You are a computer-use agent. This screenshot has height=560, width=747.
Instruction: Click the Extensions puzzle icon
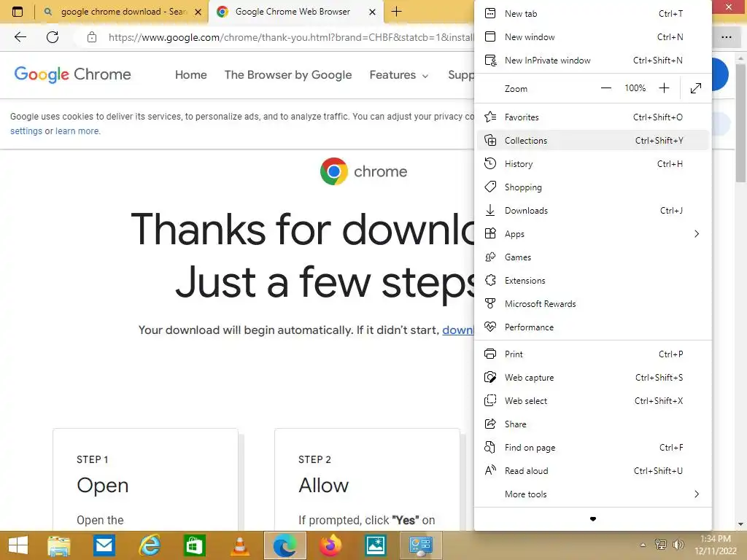click(490, 280)
